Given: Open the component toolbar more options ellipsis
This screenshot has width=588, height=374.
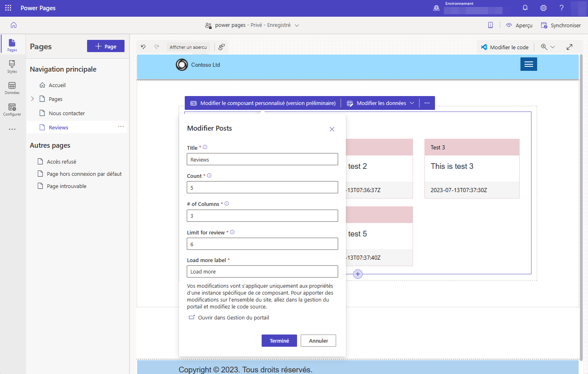Looking at the screenshot, I should tap(427, 103).
